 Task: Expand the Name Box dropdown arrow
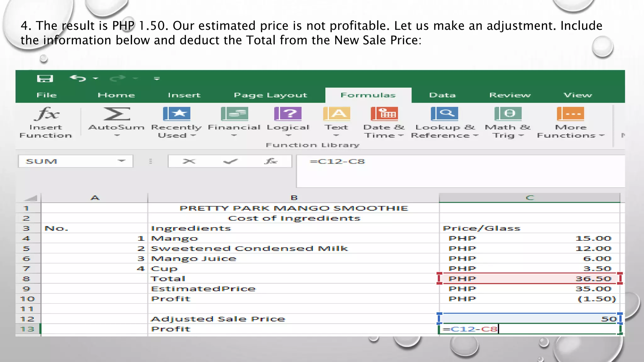click(122, 161)
